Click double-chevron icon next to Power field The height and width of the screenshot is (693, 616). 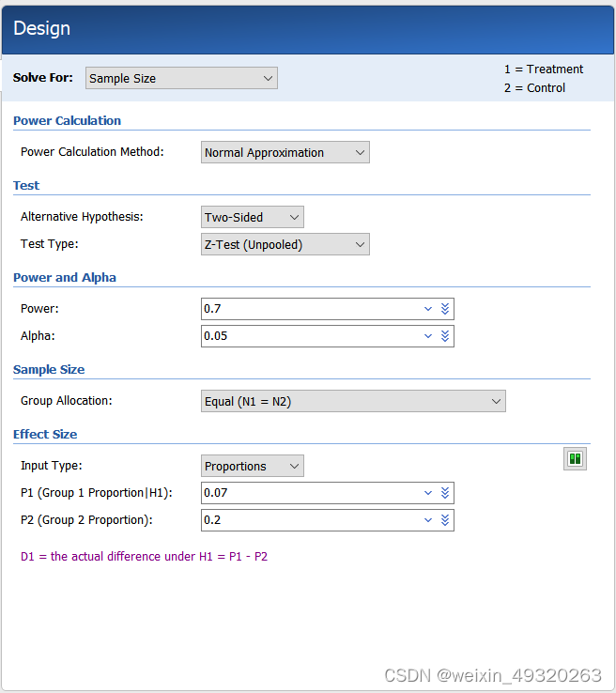[445, 309]
